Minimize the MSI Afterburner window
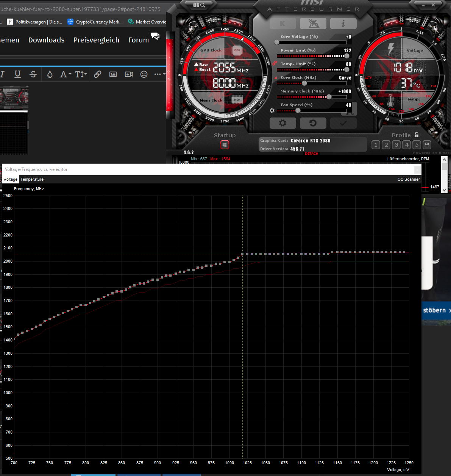This screenshot has height=476, width=451. tap(423, 5)
